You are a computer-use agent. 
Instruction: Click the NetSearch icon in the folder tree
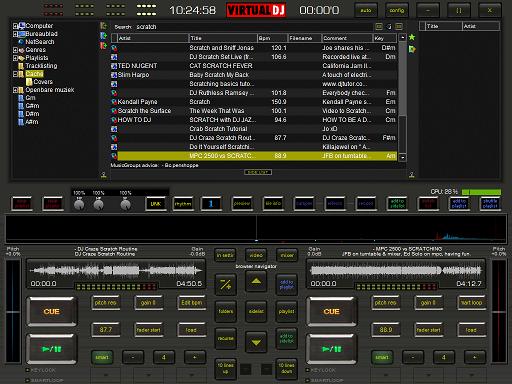(x=21, y=42)
